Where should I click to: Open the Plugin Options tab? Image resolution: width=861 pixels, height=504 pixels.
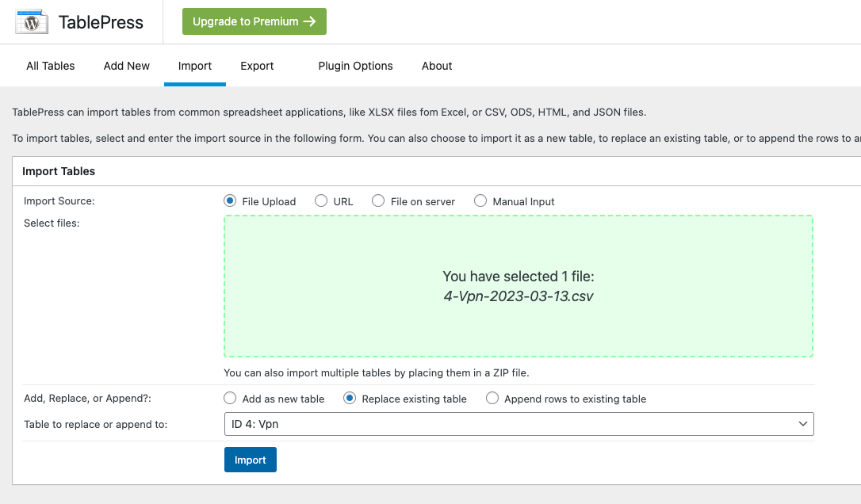[x=355, y=66]
